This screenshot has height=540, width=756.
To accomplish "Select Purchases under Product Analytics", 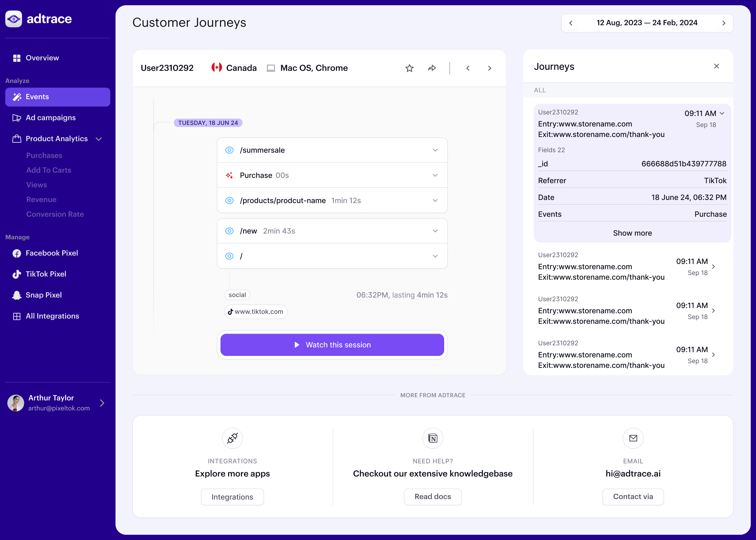I will point(44,155).
